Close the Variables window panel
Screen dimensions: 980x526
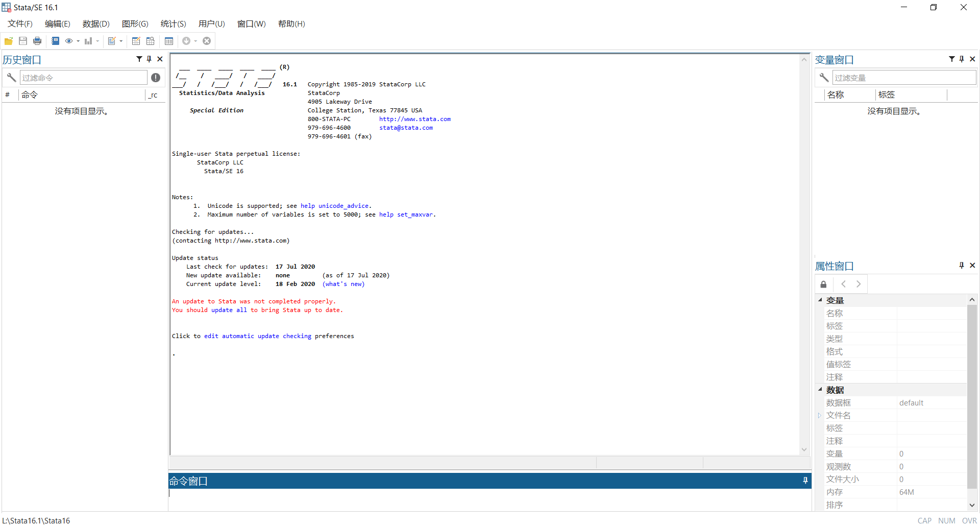(972, 59)
